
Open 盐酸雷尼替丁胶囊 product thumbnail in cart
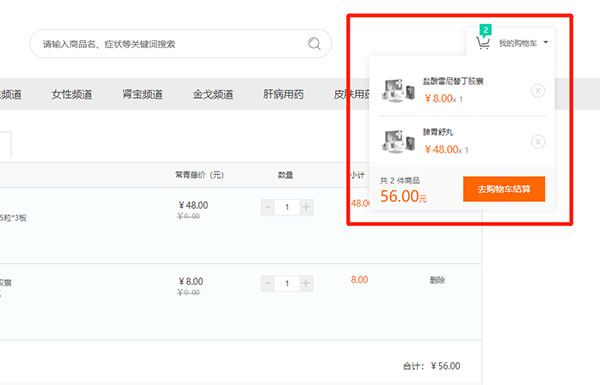coord(398,90)
